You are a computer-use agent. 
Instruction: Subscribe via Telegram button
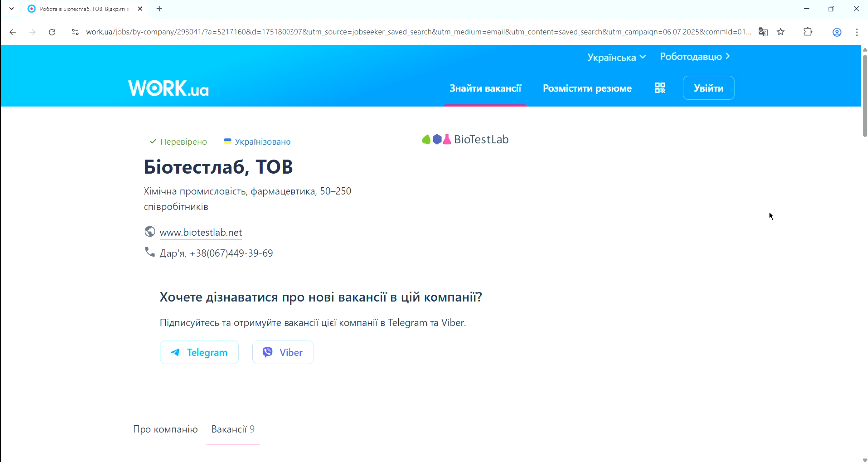[x=199, y=352]
